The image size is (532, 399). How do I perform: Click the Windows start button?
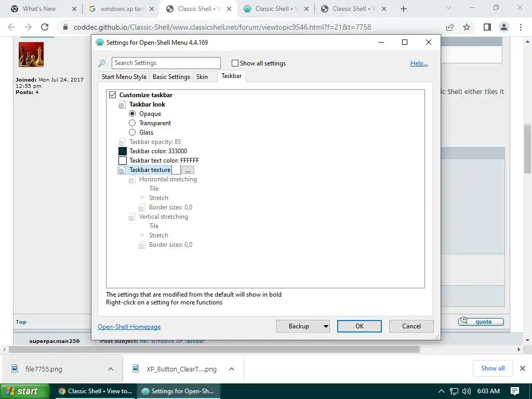click(24, 391)
